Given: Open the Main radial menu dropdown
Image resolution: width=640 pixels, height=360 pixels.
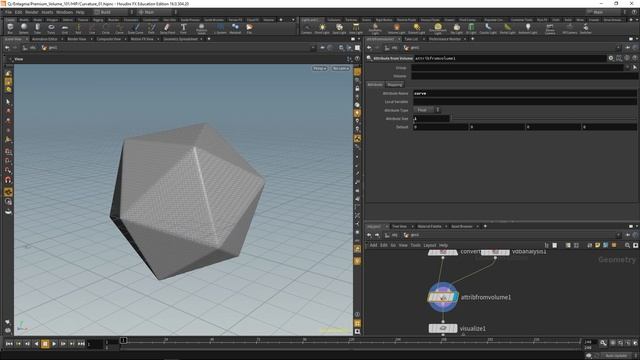Looking at the screenshot, I should pyautogui.click(x=158, y=12).
